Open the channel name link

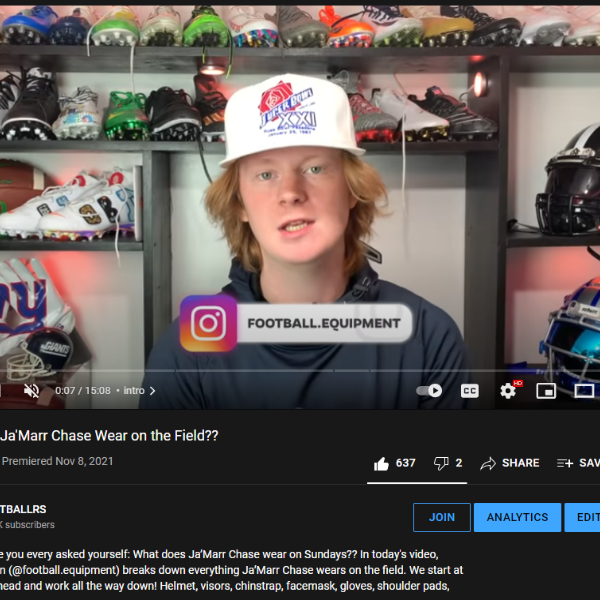click(x=23, y=509)
